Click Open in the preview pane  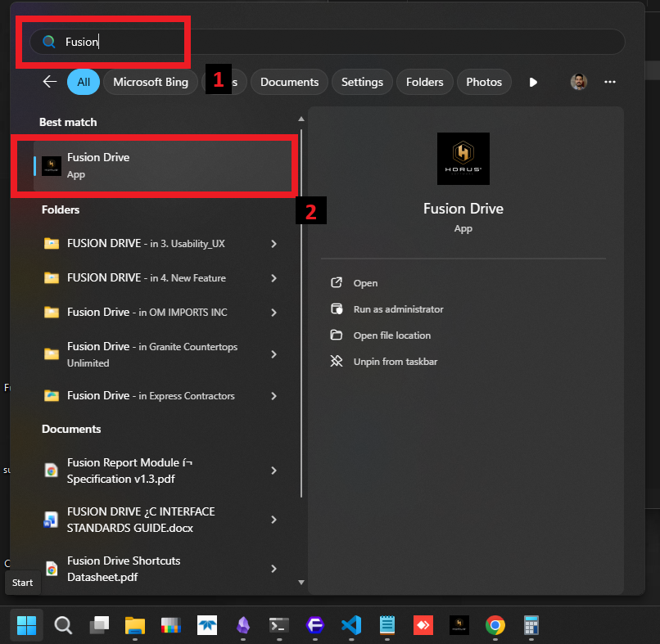pyautogui.click(x=365, y=283)
